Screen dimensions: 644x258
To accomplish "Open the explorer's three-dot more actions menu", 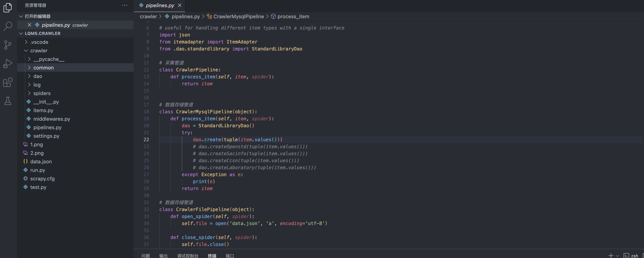I will (124, 5).
